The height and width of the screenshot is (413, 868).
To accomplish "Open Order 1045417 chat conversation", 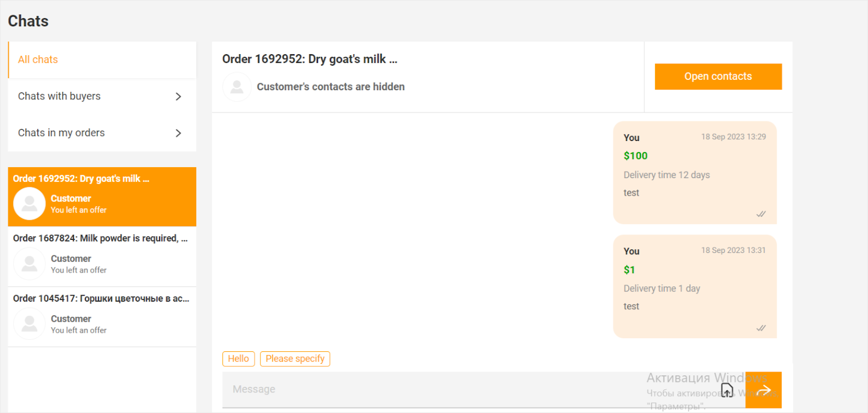I will click(101, 299).
